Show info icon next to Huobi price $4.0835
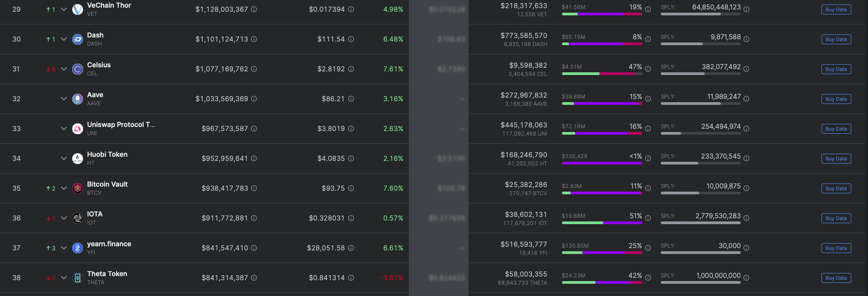Image resolution: width=868 pixels, height=296 pixels. (x=351, y=159)
